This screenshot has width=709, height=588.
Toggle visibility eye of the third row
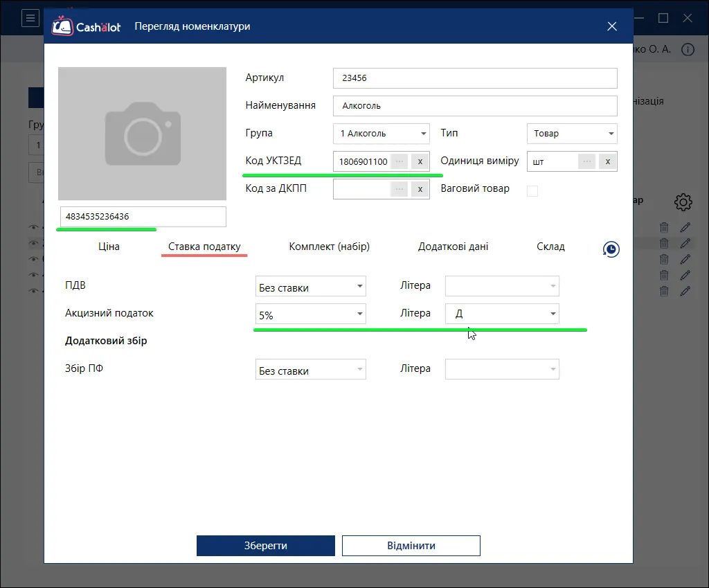33,259
